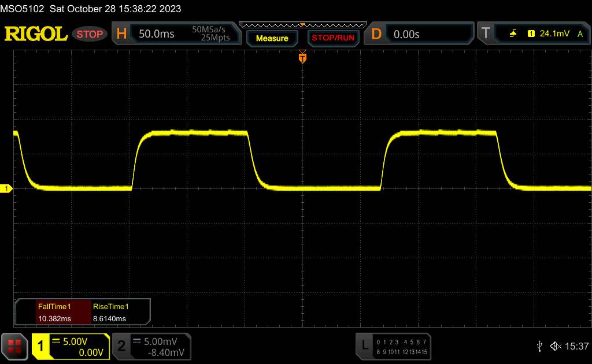Screen dimensions: 592x364
Task: Open the L logic analyzer icon
Action: coord(364,346)
